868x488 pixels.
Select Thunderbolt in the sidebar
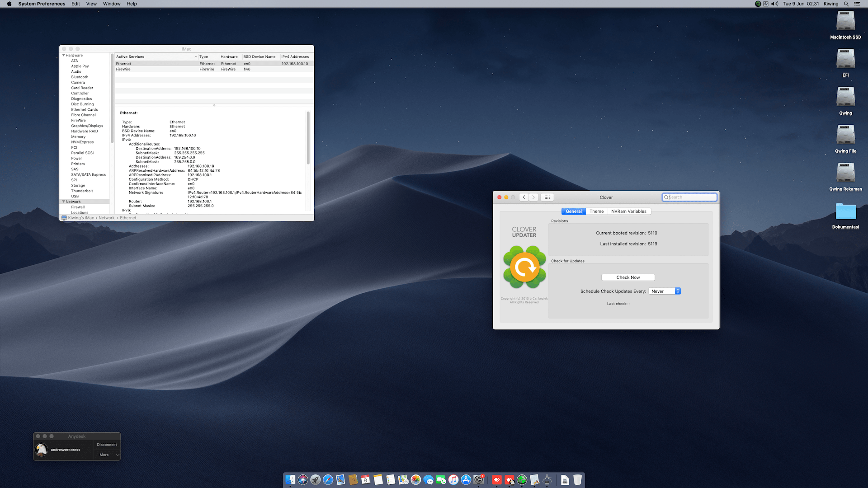pyautogui.click(x=82, y=191)
